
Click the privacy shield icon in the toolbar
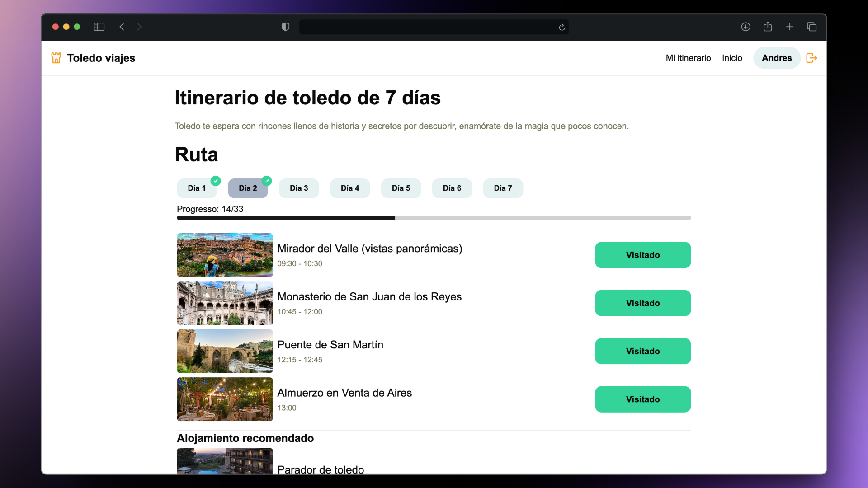pyautogui.click(x=285, y=27)
